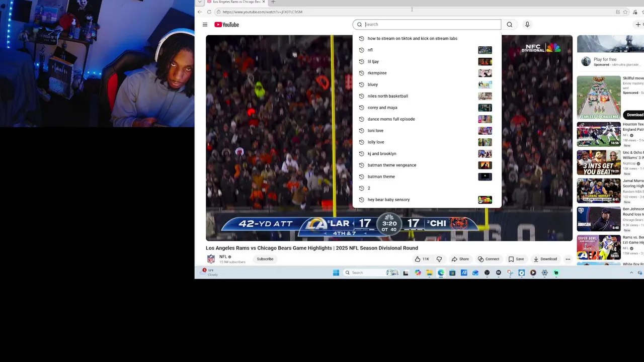This screenshot has width=644, height=362.
Task: Choose 'nfl' search history suggestion
Action: coord(427,50)
